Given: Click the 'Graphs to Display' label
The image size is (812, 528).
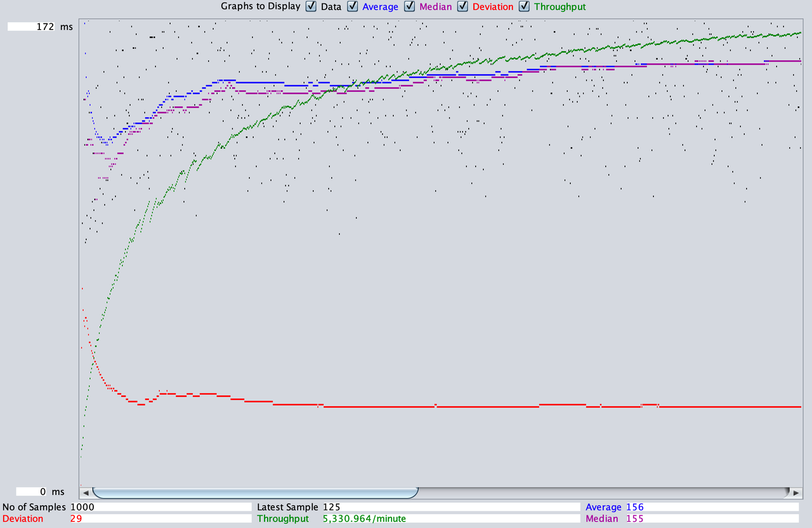Looking at the screenshot, I should pyautogui.click(x=261, y=6).
